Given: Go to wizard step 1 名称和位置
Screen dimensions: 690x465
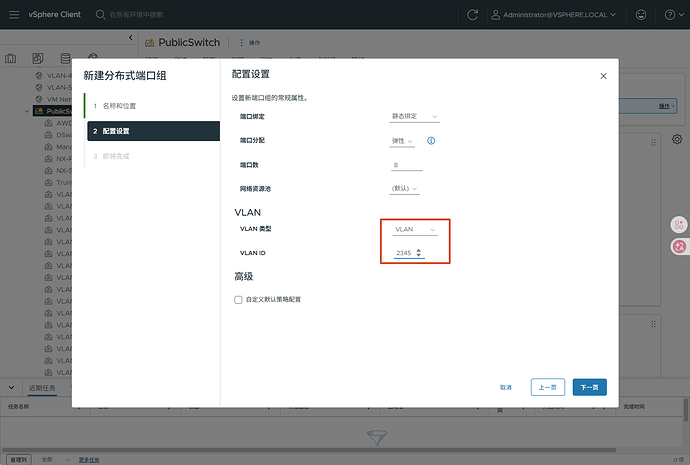Looking at the screenshot, I should [120, 106].
